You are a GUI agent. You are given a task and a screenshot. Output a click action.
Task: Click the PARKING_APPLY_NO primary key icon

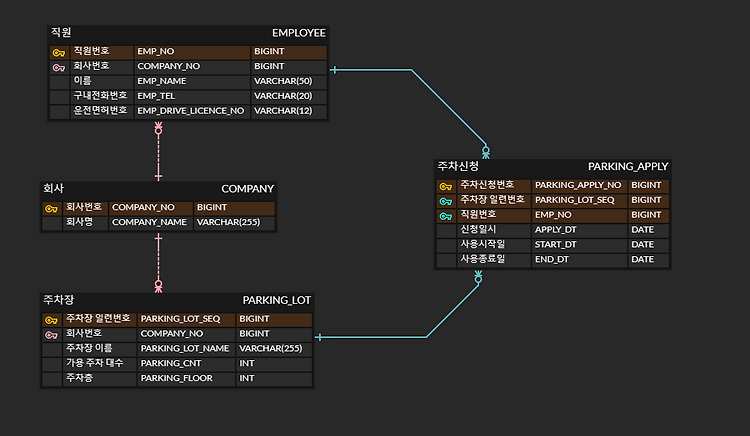click(x=446, y=186)
